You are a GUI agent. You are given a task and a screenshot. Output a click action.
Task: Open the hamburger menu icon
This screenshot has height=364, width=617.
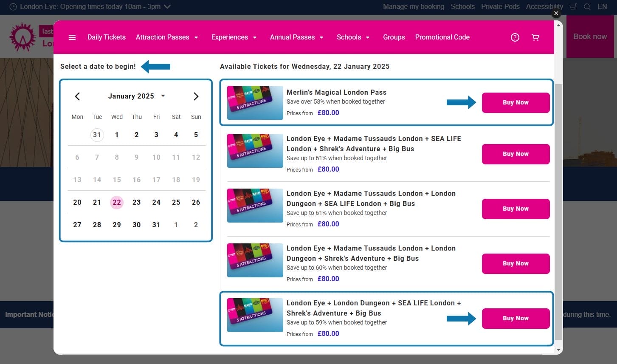click(72, 37)
